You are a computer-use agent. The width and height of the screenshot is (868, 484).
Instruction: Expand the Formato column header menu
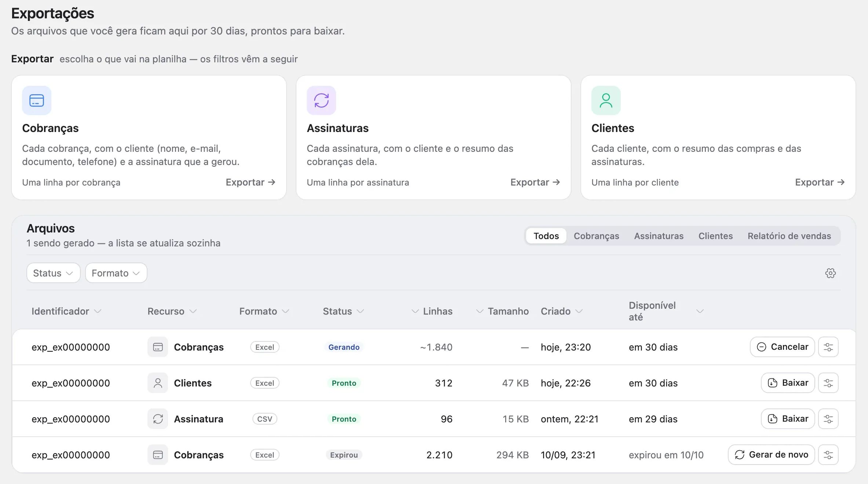click(x=264, y=311)
